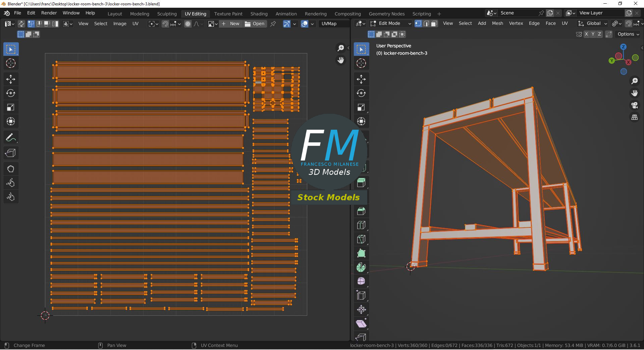Screen dimensions: 644x350
Task: Click the New image button
Action: (231, 24)
